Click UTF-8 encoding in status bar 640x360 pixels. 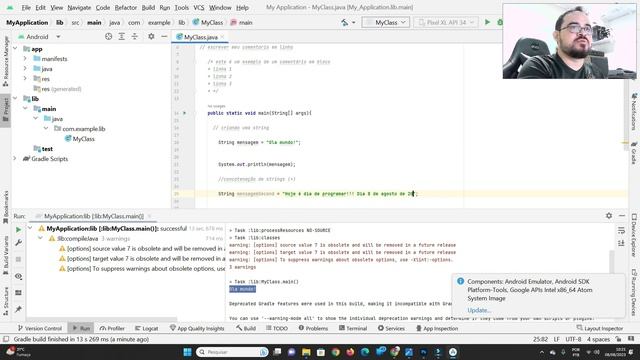(x=573, y=339)
